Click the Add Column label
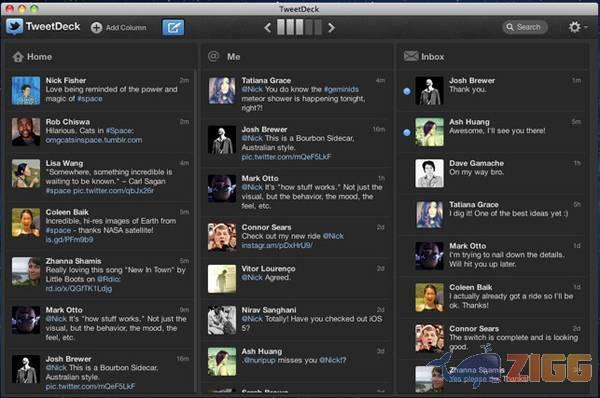The image size is (600, 398). [126, 28]
